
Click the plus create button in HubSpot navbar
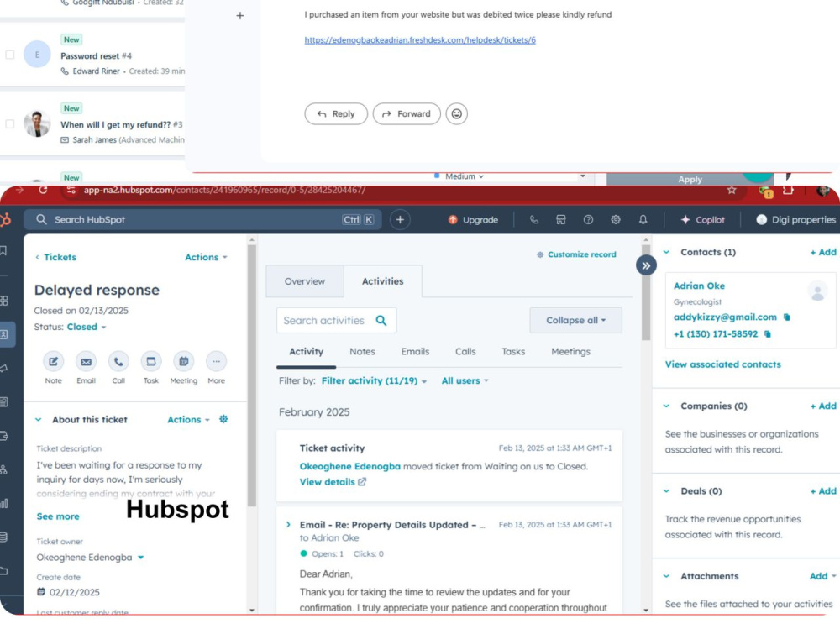click(x=400, y=220)
